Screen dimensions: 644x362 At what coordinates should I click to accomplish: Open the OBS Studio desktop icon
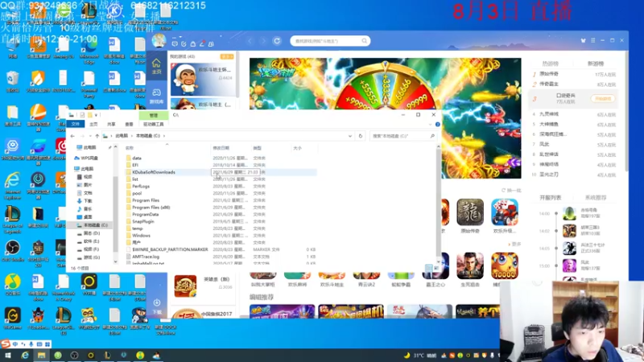(x=12, y=251)
